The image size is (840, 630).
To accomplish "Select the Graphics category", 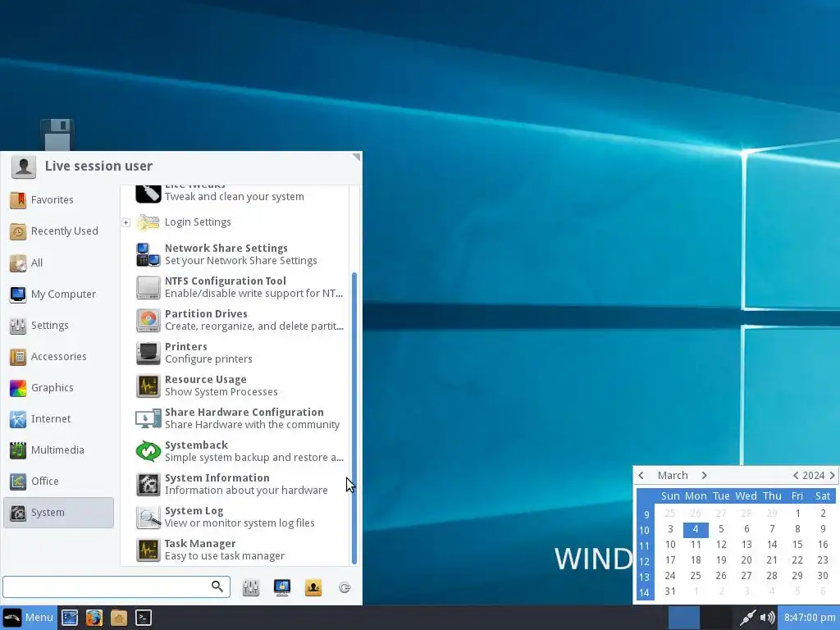I will [x=58, y=387].
